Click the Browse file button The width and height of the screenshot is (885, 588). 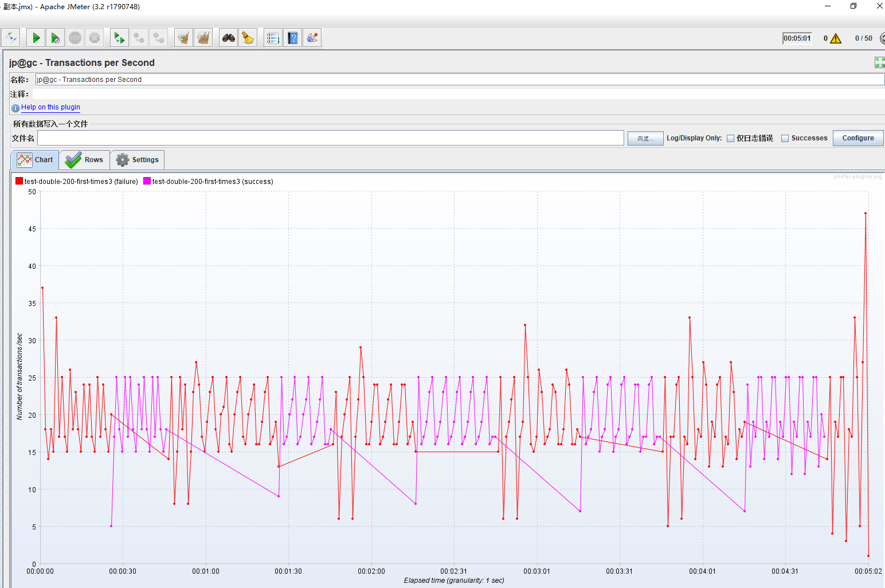[645, 138]
